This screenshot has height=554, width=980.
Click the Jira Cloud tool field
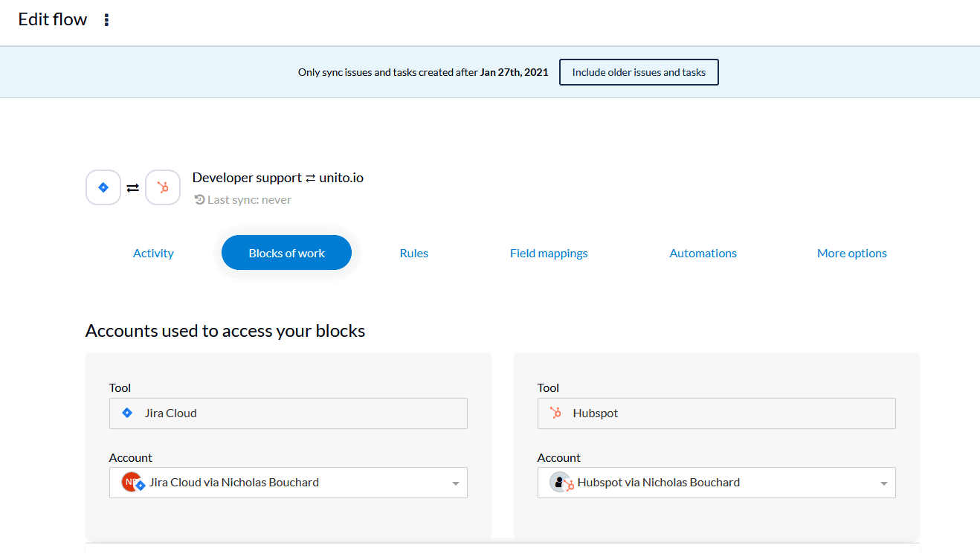point(288,413)
